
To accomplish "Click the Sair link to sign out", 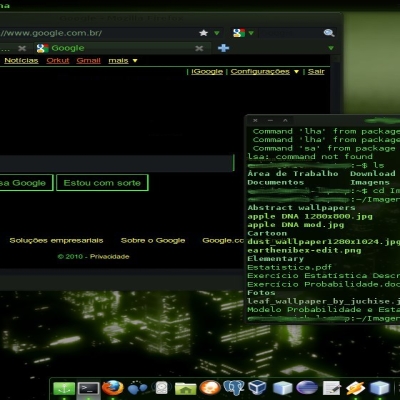I will (x=316, y=71).
